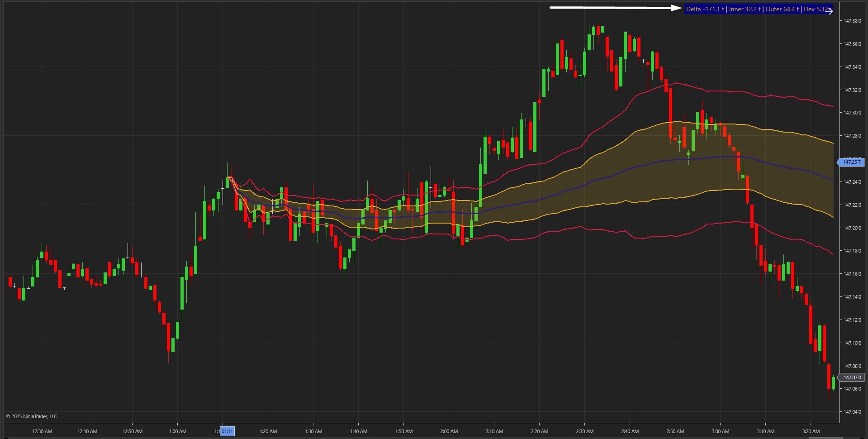The width and height of the screenshot is (868, 439).
Task: Select the 147.07'0 last price label
Action: coord(852,377)
